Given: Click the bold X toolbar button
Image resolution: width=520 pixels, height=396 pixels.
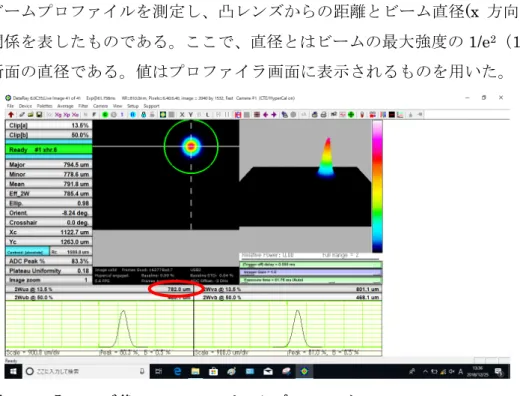Looking at the screenshot, I should pyautogui.click(x=182, y=115).
